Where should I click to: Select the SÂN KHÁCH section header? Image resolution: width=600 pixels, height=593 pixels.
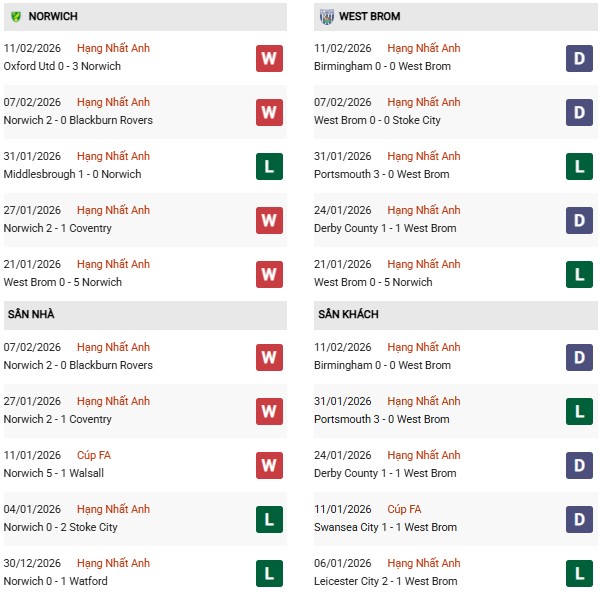348,314
